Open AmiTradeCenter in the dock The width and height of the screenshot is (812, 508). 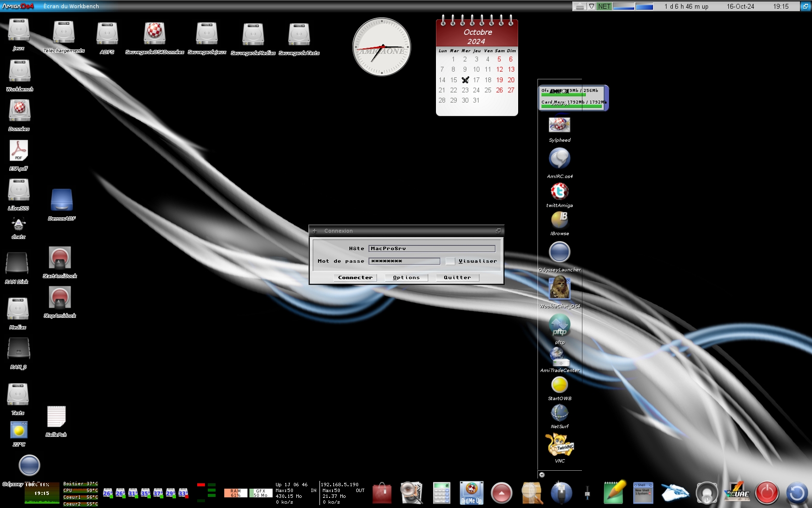(560, 358)
